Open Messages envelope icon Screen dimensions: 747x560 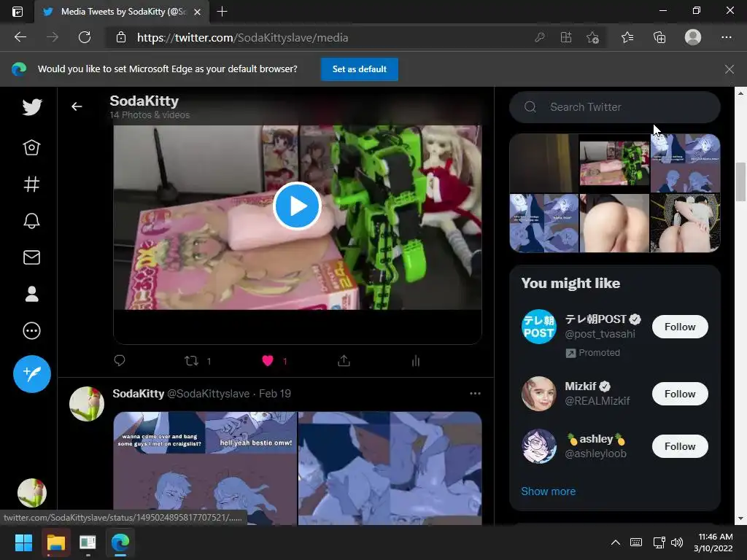click(31, 257)
